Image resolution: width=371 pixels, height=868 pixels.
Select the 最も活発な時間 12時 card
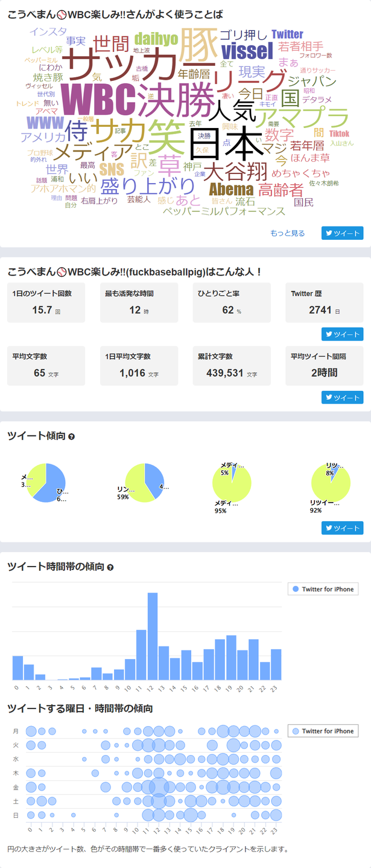click(x=139, y=302)
